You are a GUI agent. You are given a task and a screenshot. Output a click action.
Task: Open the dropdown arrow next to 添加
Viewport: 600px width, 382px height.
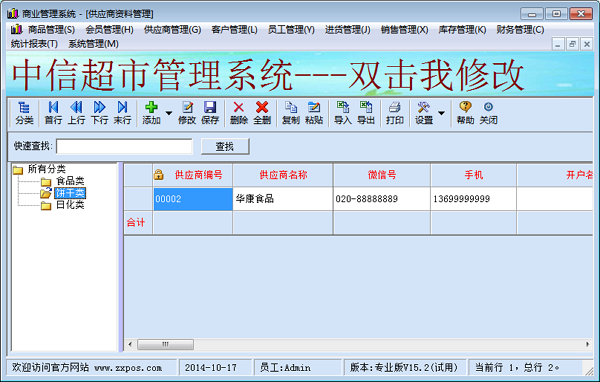(x=168, y=113)
